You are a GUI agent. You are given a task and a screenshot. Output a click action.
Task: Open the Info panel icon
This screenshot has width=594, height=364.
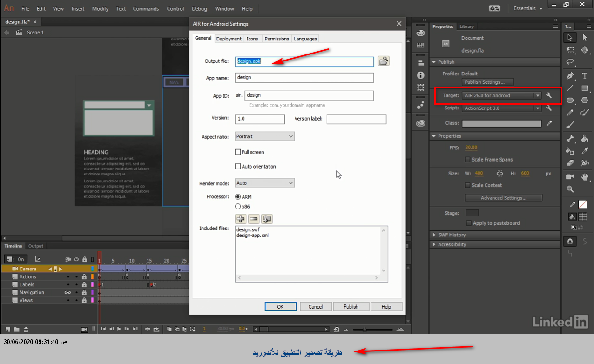[420, 75]
